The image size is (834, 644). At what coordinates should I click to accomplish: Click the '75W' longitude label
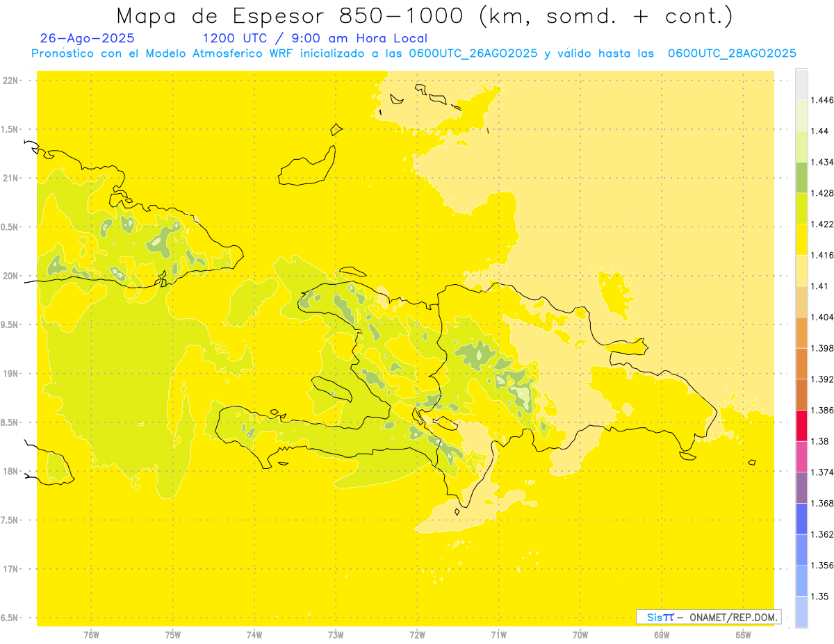point(173,634)
